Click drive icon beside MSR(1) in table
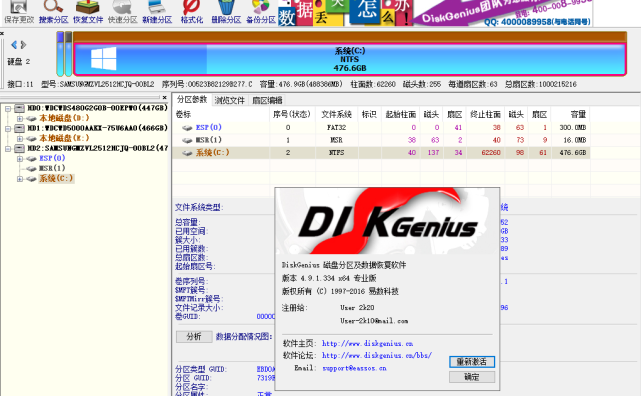641x396 pixels. click(x=187, y=140)
